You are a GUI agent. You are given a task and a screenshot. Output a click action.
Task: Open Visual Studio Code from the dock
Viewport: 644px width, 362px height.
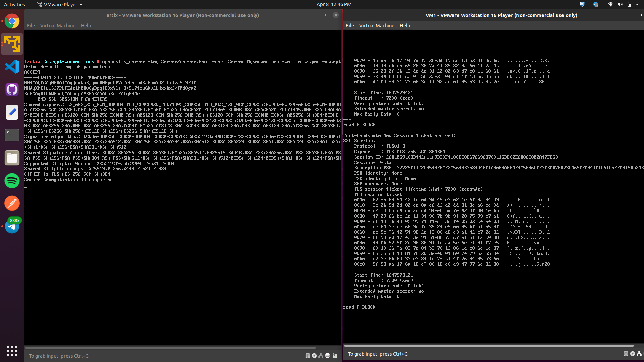(x=12, y=67)
